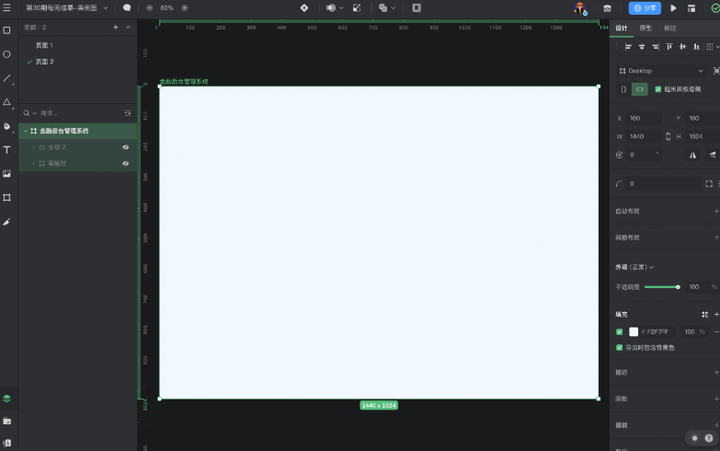Click the fit-frame icon beside Desktop dropdown
Viewport: 720px width, 451px height.
[x=716, y=71]
